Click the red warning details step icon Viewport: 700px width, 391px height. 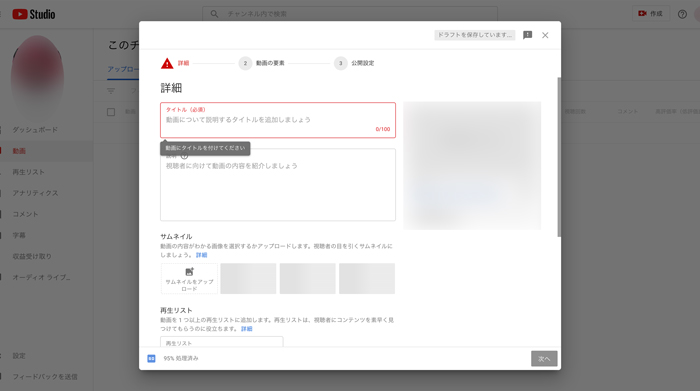[x=167, y=63]
